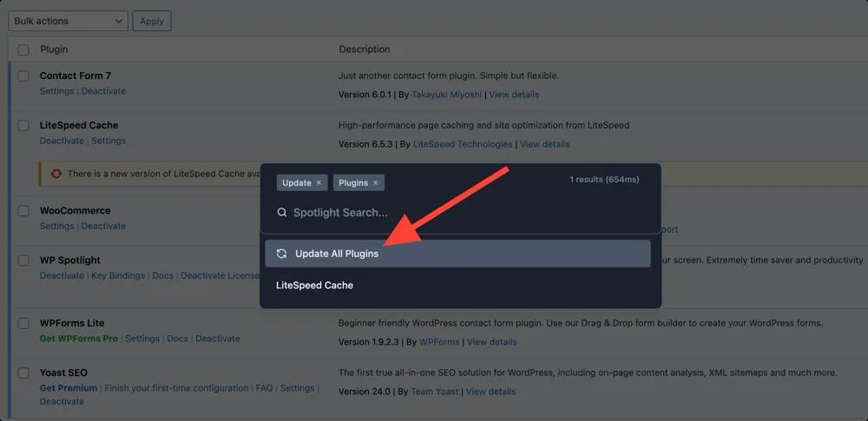Deactivate Contact Form 7
The height and width of the screenshot is (421, 868).
pyautogui.click(x=103, y=91)
